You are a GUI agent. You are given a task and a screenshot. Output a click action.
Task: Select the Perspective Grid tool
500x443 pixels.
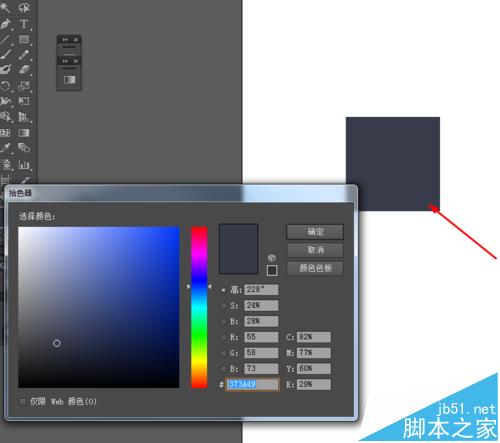[x=24, y=117]
